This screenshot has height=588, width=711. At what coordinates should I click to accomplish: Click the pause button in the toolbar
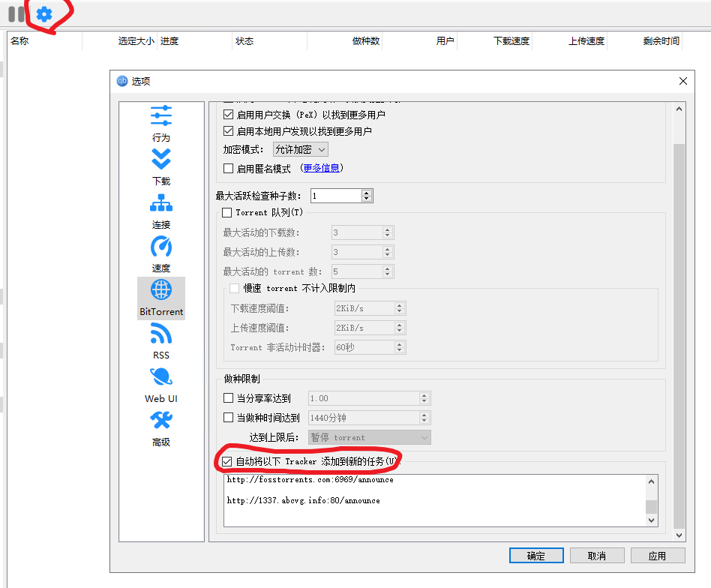(x=16, y=13)
